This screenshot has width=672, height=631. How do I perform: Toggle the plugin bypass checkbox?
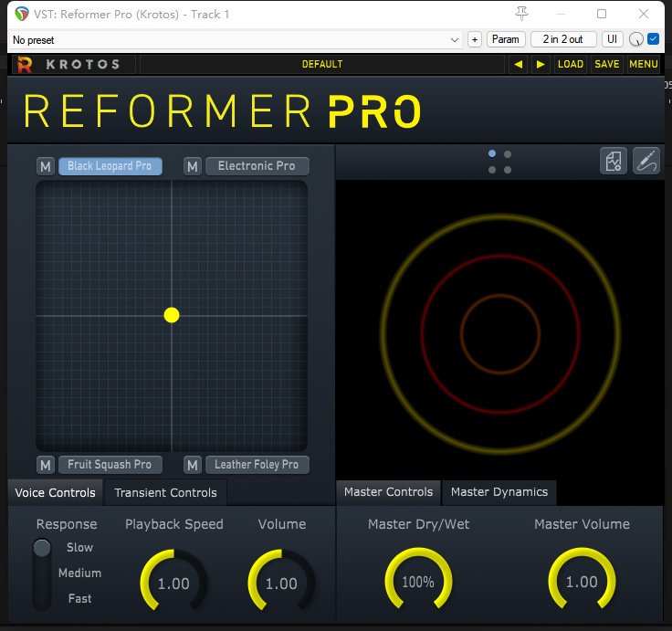pos(653,39)
